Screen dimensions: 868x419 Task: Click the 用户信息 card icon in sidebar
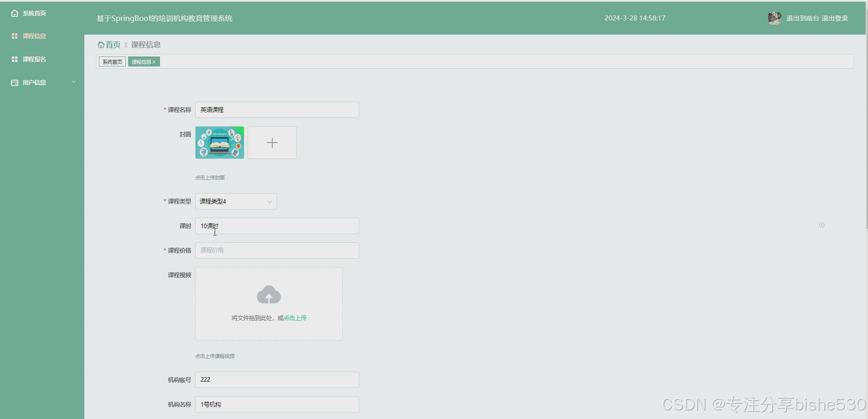pos(15,82)
